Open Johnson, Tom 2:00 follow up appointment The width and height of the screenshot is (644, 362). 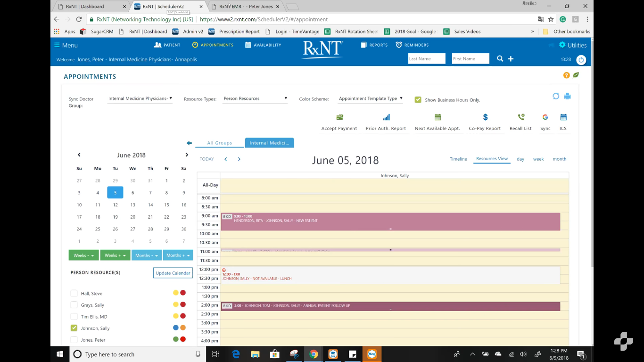click(390, 306)
